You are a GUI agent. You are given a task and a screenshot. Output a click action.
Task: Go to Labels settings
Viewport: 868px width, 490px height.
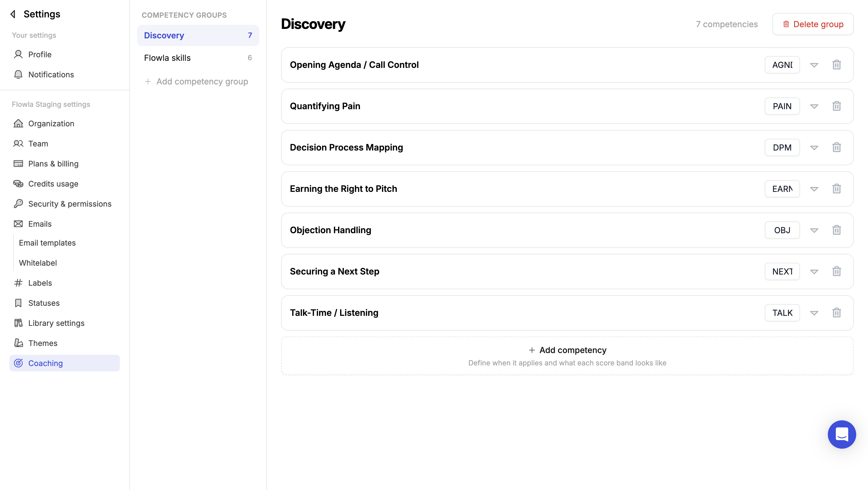point(65,283)
